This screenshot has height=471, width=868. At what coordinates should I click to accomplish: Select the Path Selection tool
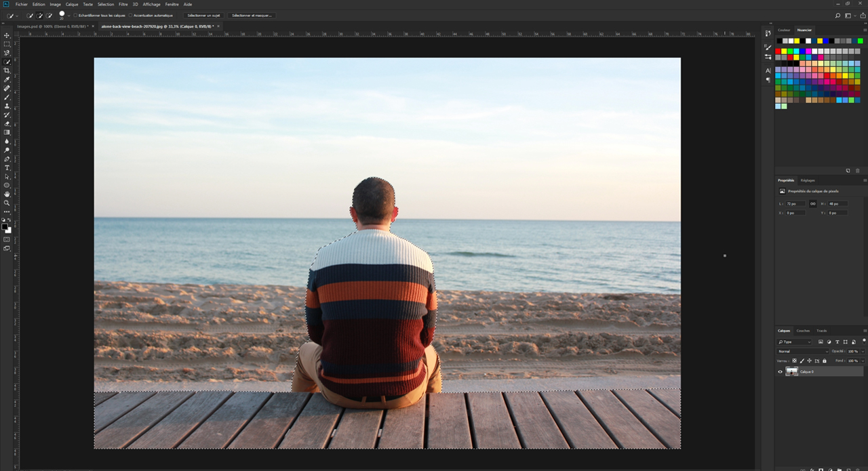coord(7,176)
